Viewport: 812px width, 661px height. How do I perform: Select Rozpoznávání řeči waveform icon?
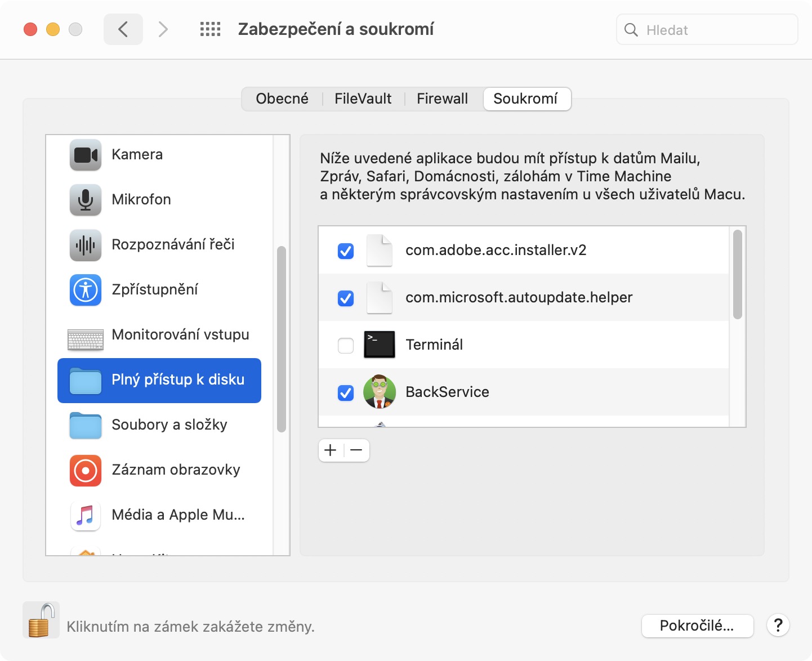tap(86, 245)
